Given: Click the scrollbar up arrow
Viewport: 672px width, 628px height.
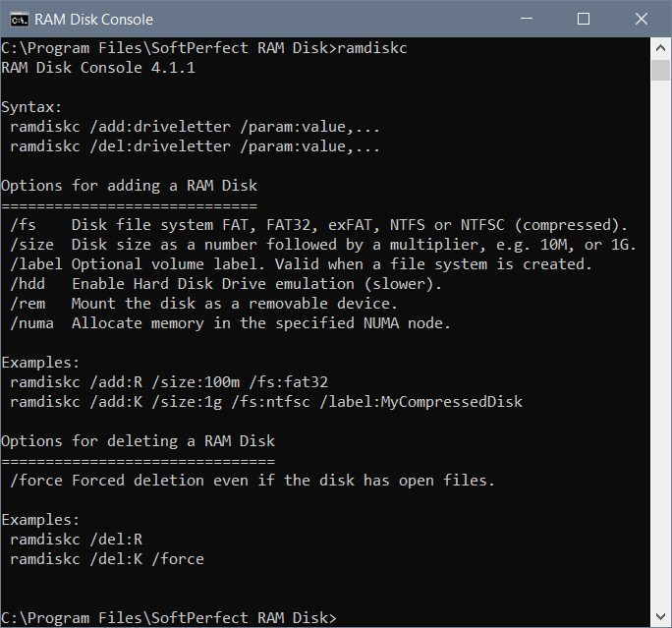Looking at the screenshot, I should tap(660, 48).
